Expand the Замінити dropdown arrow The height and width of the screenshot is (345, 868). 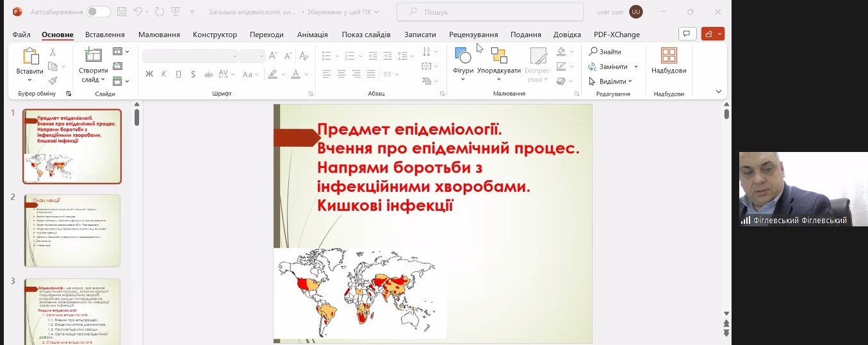pos(636,67)
